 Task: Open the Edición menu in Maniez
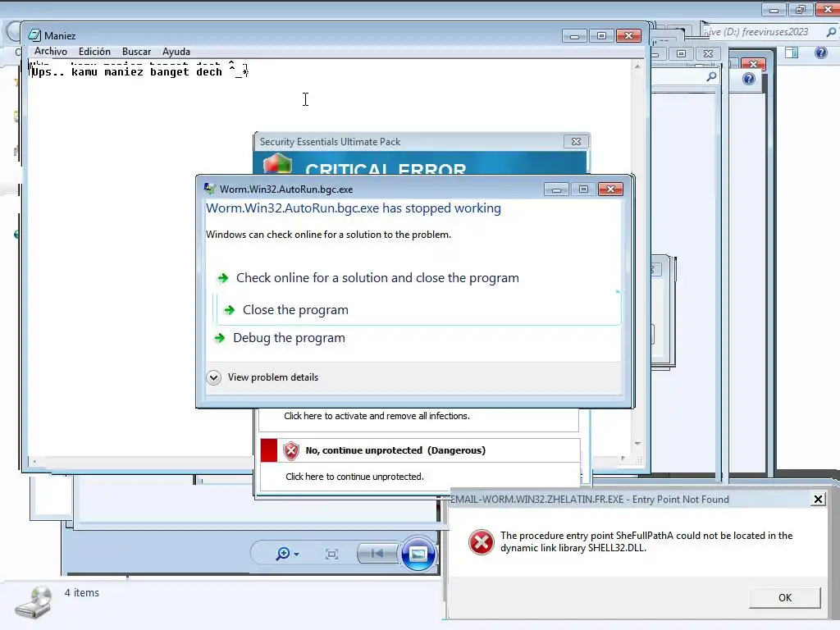click(94, 52)
